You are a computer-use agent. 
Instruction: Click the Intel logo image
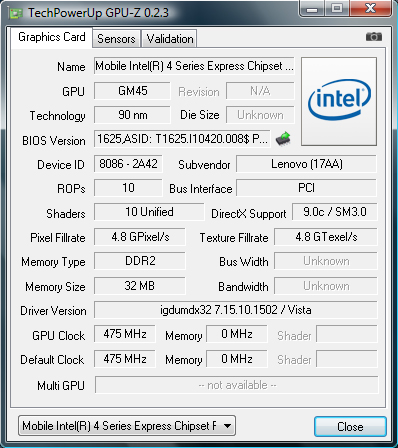[339, 101]
